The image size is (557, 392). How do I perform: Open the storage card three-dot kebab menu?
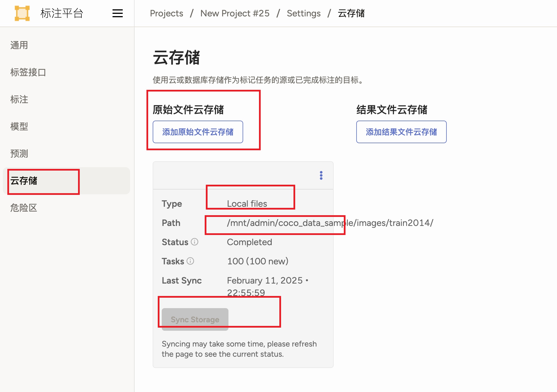[321, 175]
